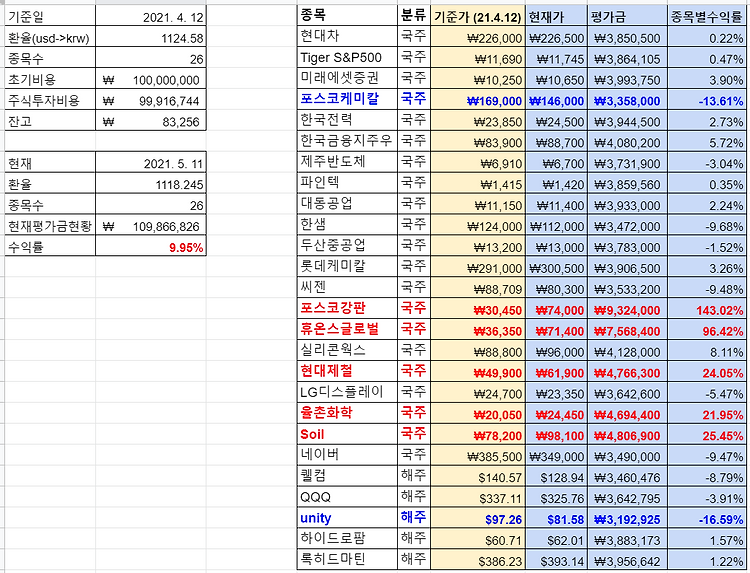Select the 종목별수익률 column header
Screen dimensions: 750x573
click(x=706, y=17)
